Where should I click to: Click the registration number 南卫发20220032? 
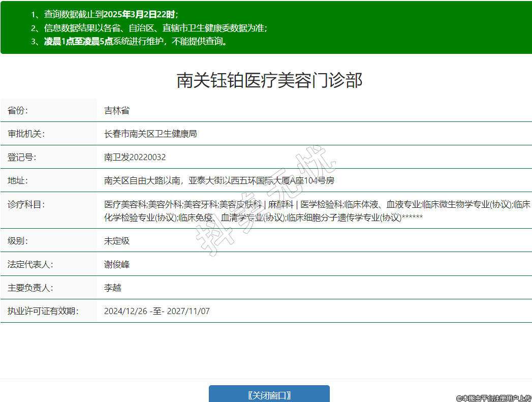(x=135, y=157)
